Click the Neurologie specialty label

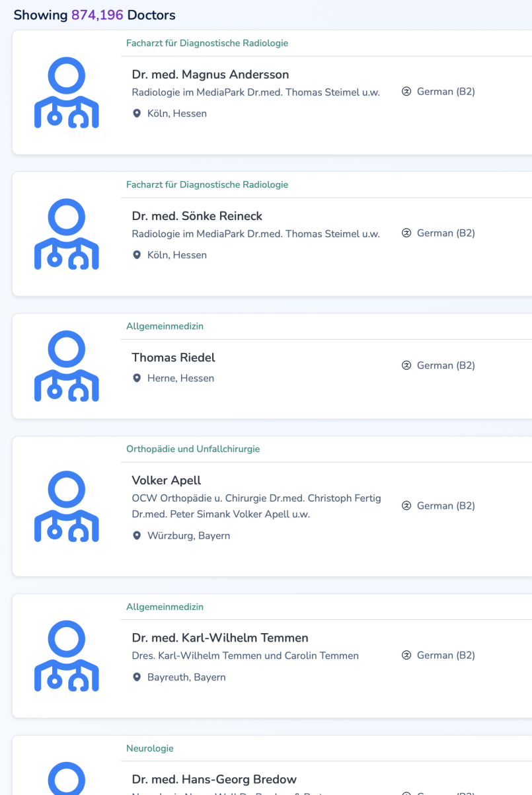point(150,748)
